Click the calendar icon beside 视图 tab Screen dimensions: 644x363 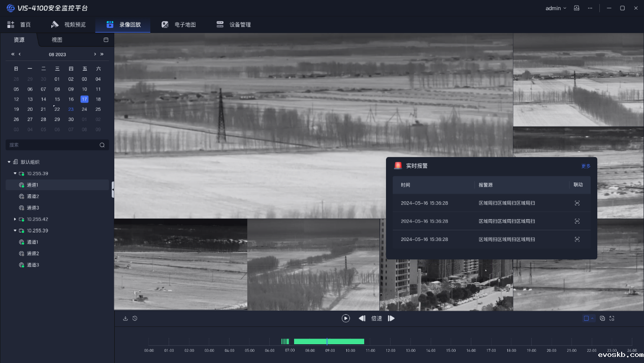click(106, 40)
